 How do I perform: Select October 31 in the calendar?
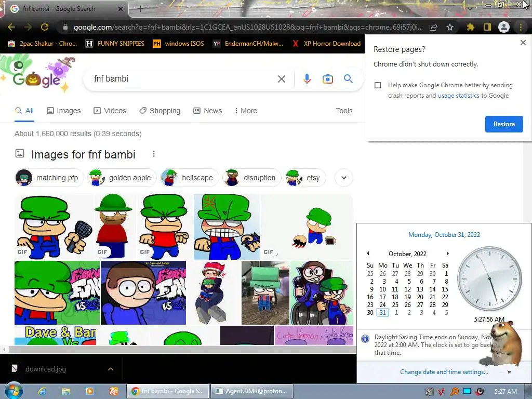(x=382, y=312)
